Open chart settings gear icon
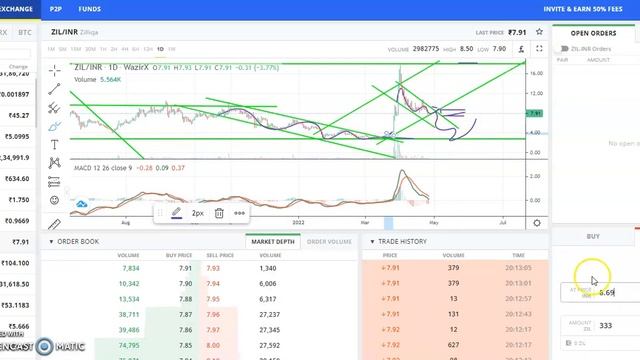The width and height of the screenshot is (640, 360). (537, 223)
